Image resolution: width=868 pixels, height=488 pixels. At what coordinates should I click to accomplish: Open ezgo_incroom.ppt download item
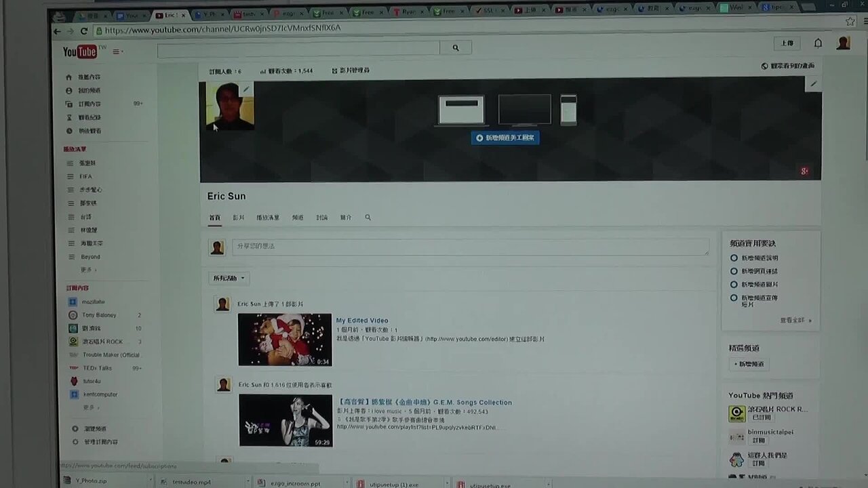(296, 483)
